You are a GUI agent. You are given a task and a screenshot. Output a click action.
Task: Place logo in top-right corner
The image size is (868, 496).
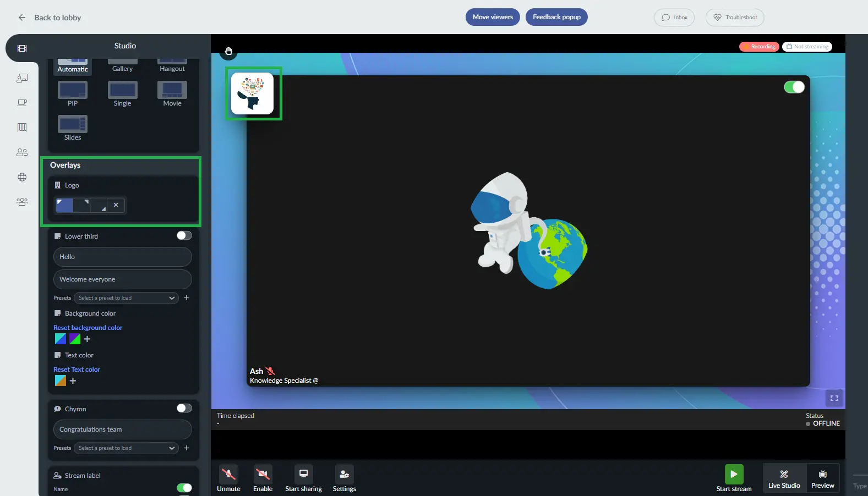pos(81,205)
